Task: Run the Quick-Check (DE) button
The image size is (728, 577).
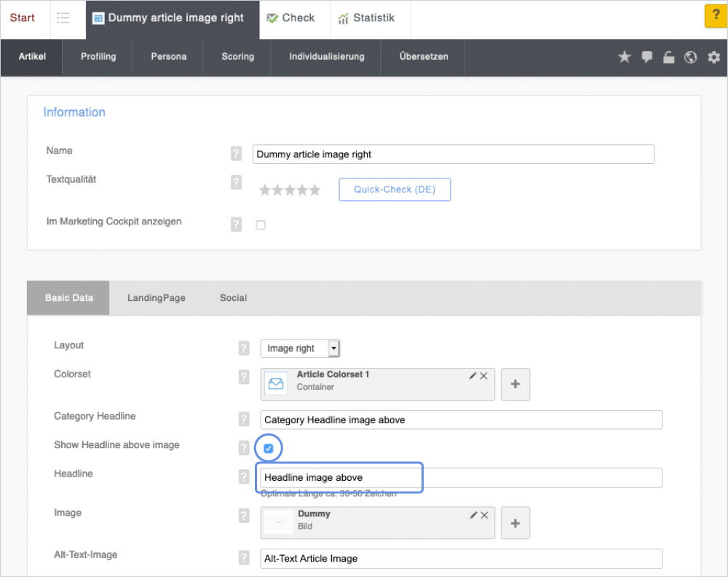Action: pyautogui.click(x=395, y=189)
